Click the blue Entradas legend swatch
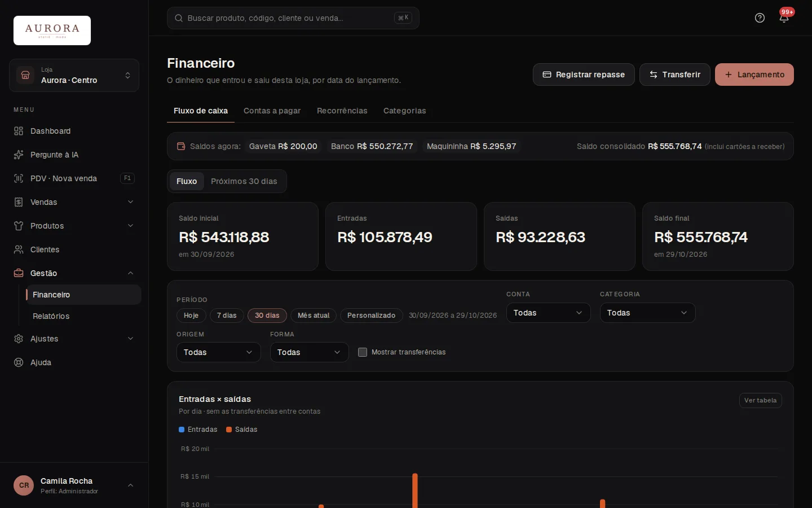This screenshot has height=508, width=812. click(x=182, y=430)
